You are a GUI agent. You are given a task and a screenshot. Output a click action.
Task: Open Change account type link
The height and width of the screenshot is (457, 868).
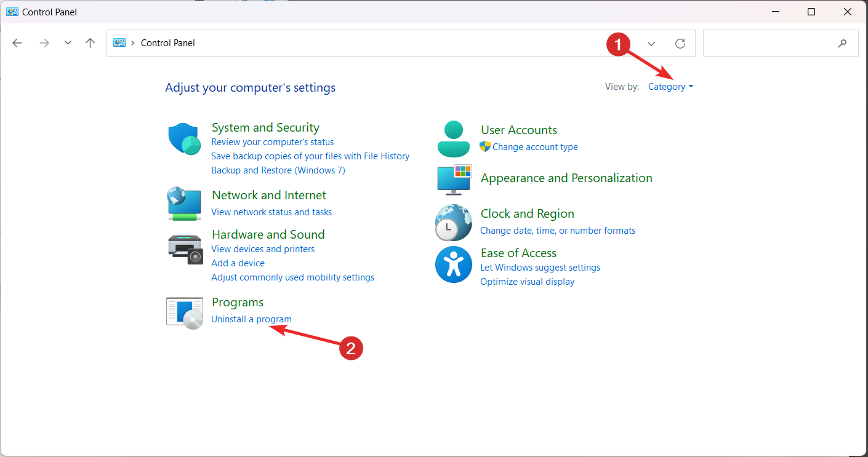pyautogui.click(x=535, y=147)
